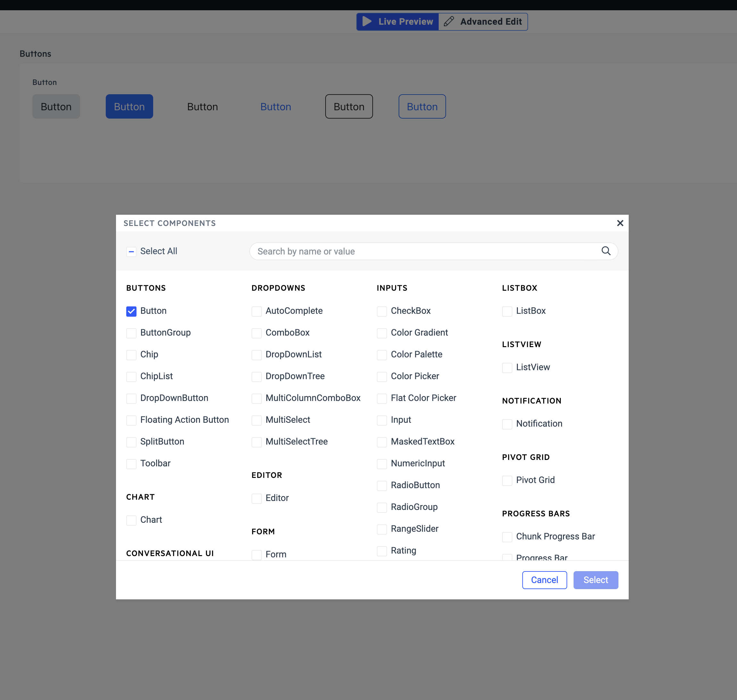Click the search magnifier icon

606,251
